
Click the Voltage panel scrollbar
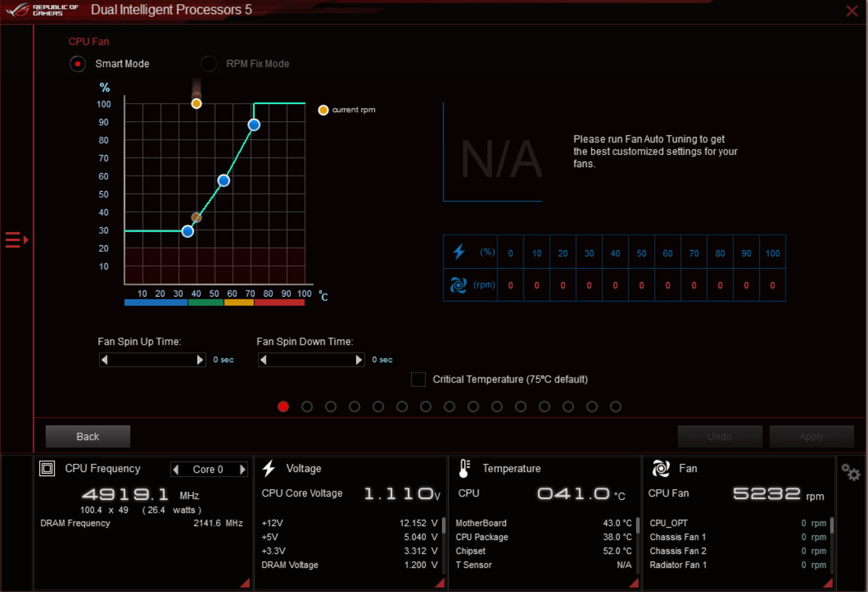(443, 526)
